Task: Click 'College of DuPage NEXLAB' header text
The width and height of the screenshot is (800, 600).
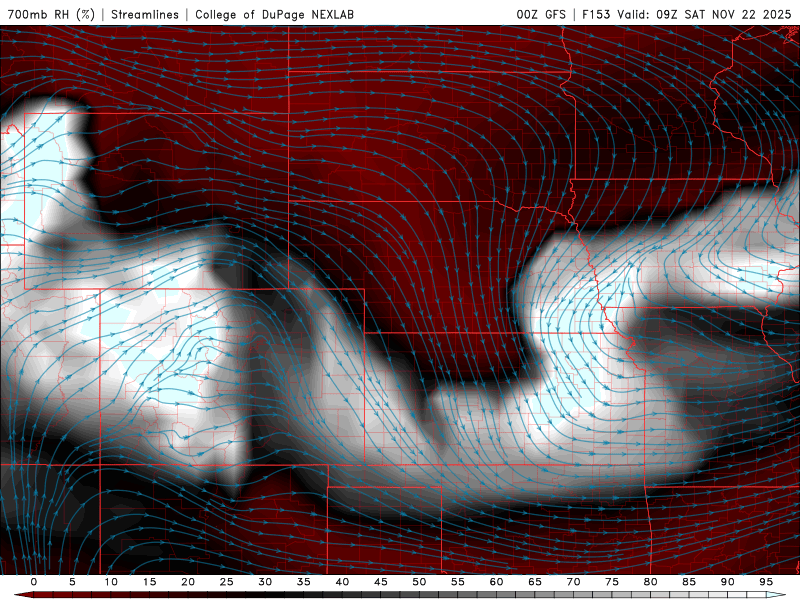Action: (x=274, y=14)
